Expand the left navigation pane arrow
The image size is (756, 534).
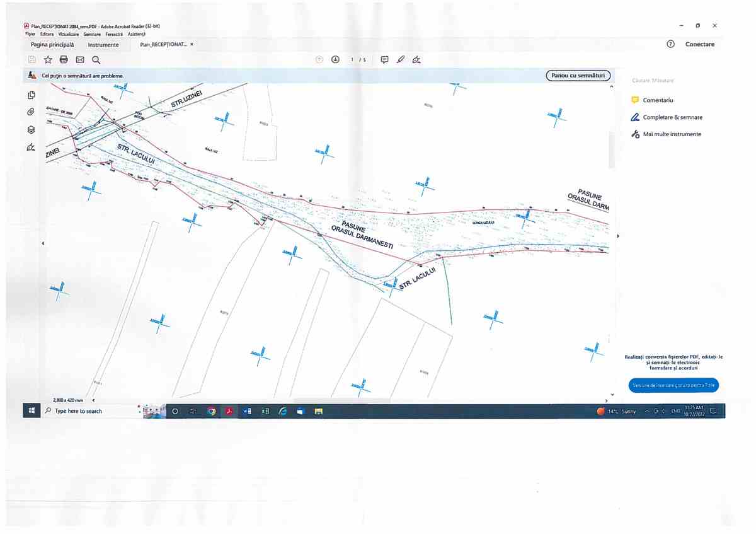pyautogui.click(x=43, y=243)
